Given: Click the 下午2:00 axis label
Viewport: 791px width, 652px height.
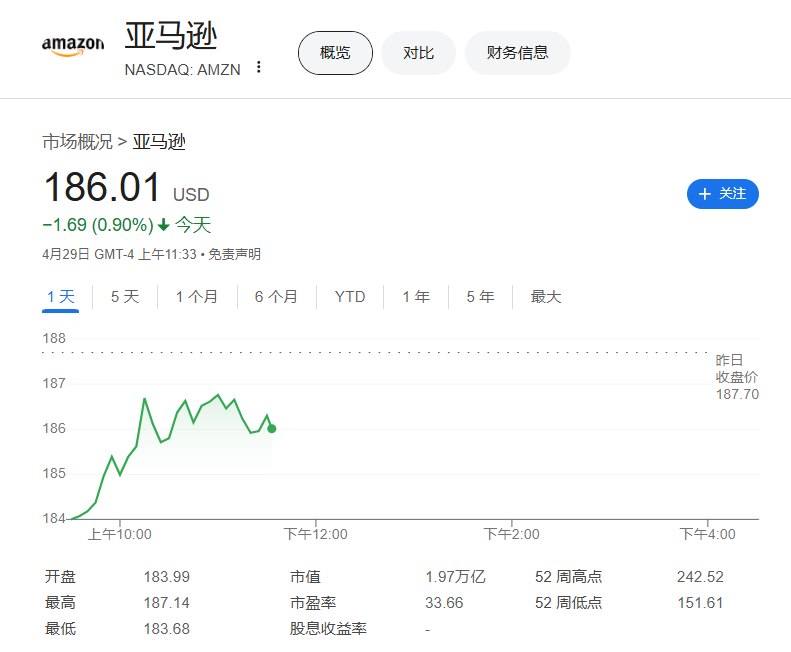Looking at the screenshot, I should [x=512, y=534].
